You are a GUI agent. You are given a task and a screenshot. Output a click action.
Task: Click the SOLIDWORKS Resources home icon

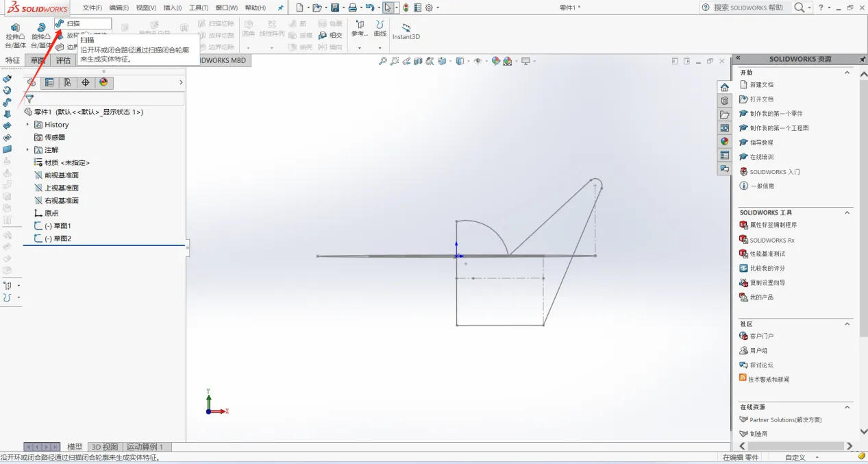point(724,87)
